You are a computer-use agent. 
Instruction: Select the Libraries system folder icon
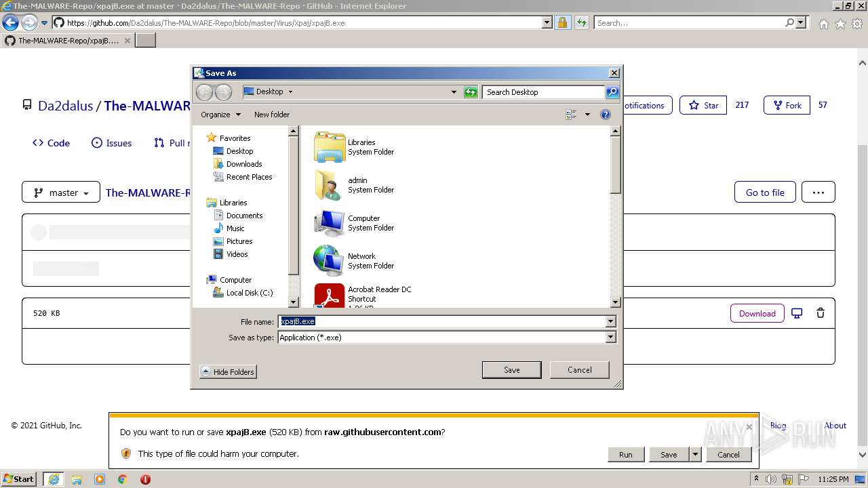(330, 147)
